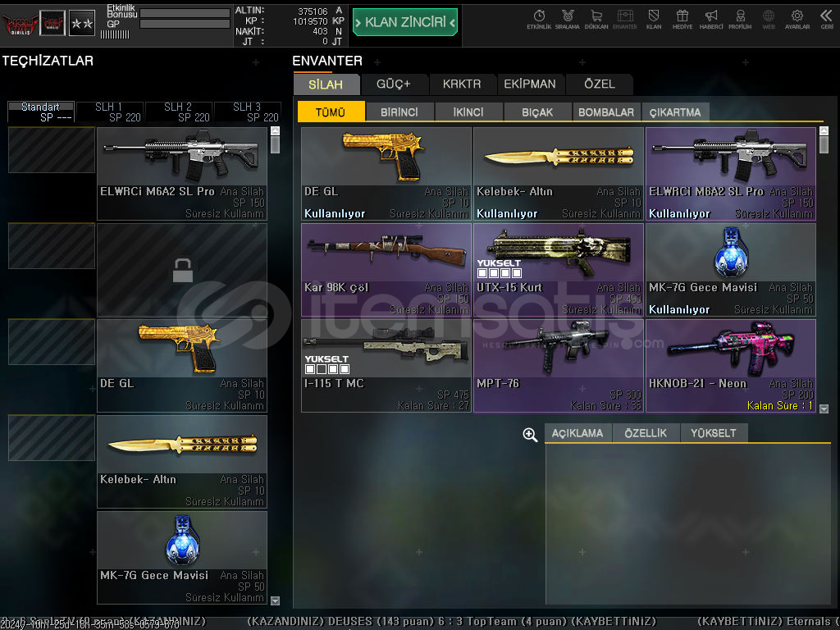Click the equipment list scroll up arrow

coord(276,130)
